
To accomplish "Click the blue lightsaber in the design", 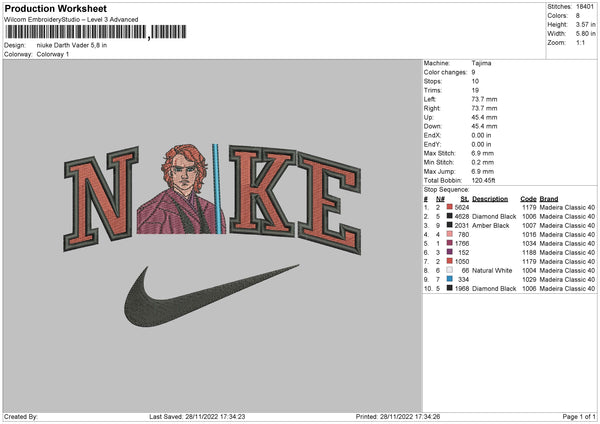I will 217,189.
